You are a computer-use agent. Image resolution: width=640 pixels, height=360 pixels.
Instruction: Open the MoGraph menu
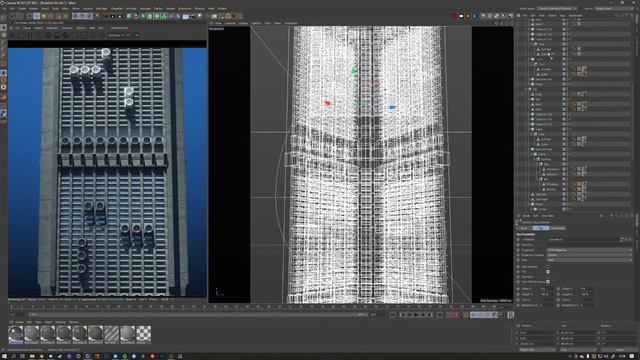pyautogui.click(x=101, y=9)
